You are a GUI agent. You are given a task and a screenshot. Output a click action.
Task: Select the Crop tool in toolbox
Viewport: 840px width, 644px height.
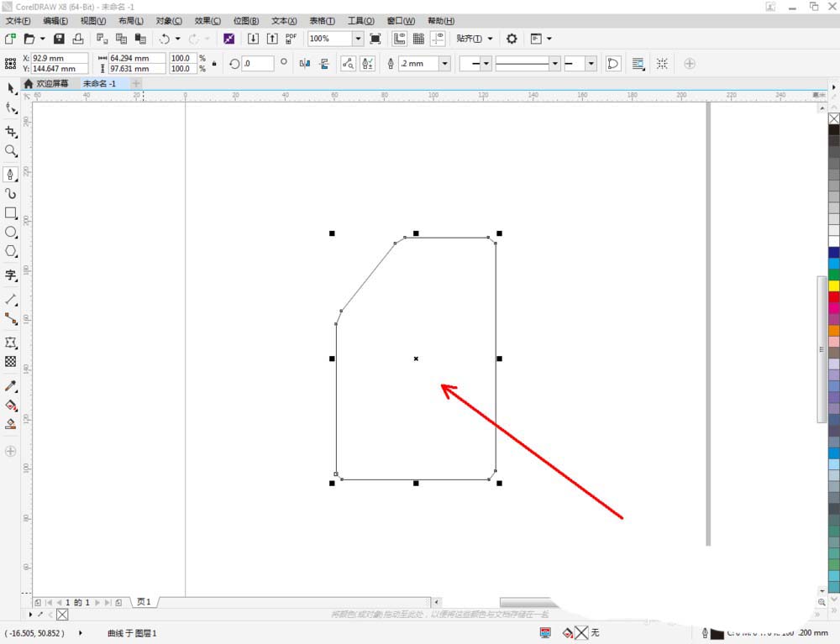point(11,132)
